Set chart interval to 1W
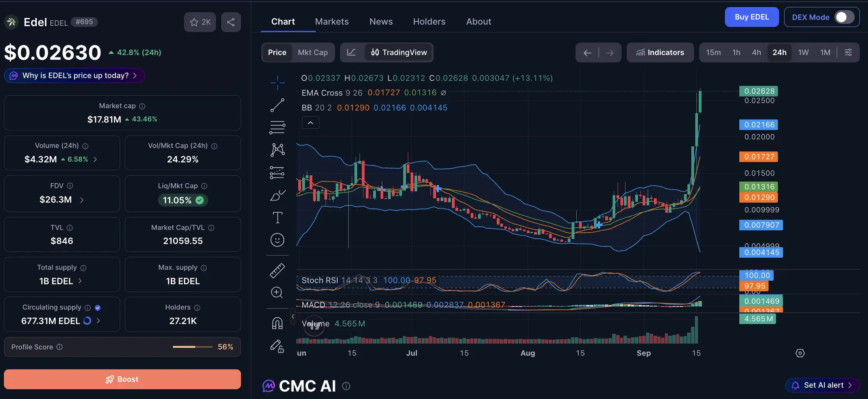Image resolution: width=868 pixels, height=399 pixels. click(803, 52)
